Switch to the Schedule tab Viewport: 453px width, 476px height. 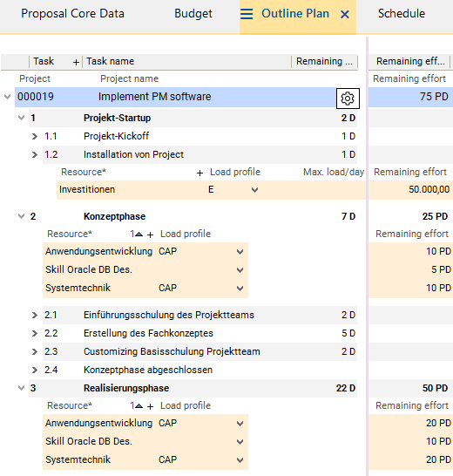coord(402,14)
